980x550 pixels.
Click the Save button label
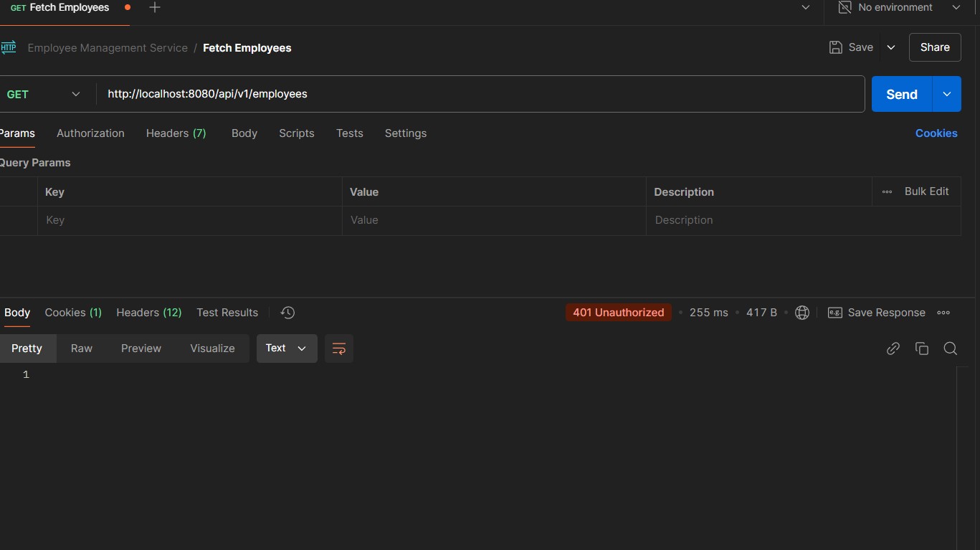(861, 47)
